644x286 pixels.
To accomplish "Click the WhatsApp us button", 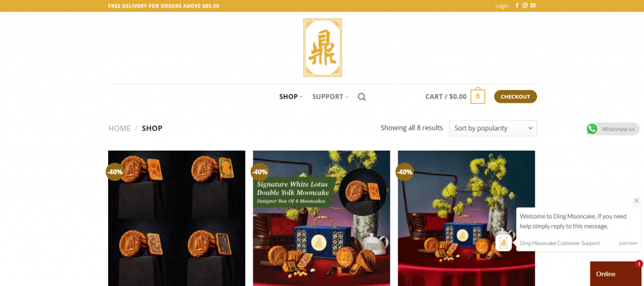I will click(x=613, y=129).
